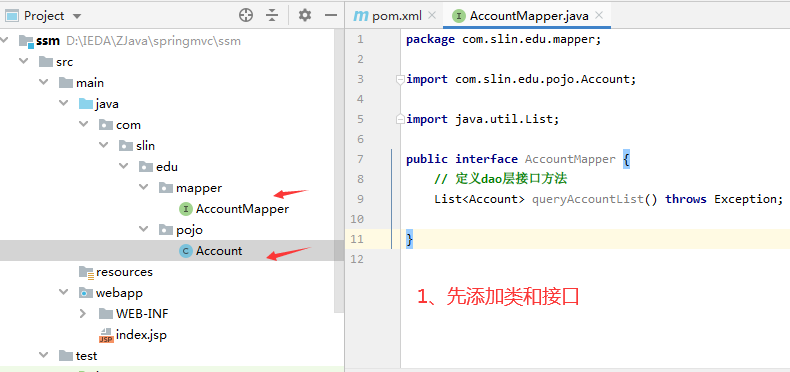The height and width of the screenshot is (372, 790).
Task: Collapse the main folder
Action: [44, 82]
